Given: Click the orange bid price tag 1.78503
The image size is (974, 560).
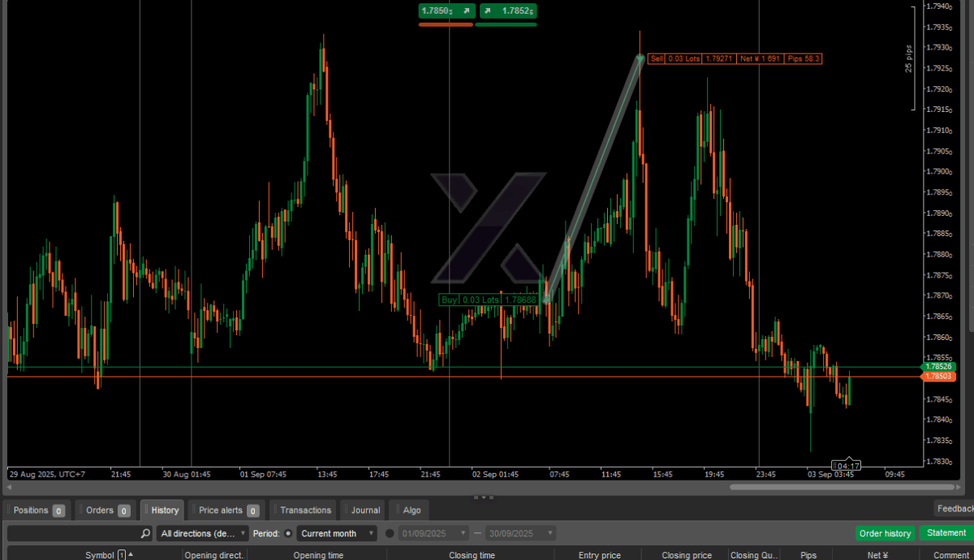Looking at the screenshot, I should click(x=937, y=377).
